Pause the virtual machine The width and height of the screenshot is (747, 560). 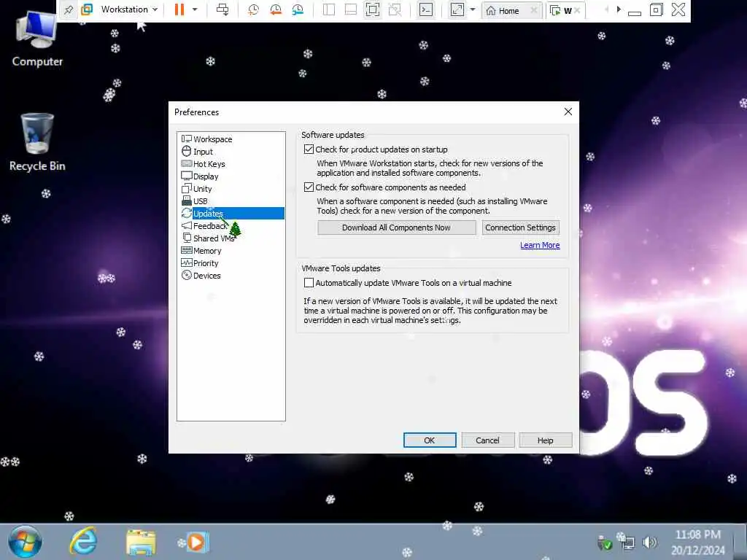point(179,9)
